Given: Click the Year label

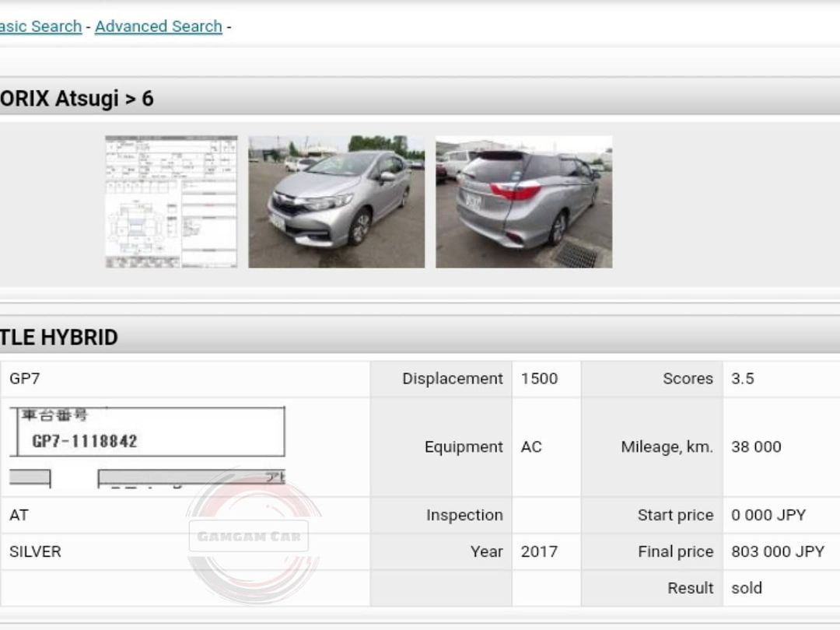Looking at the screenshot, I should (487, 551).
